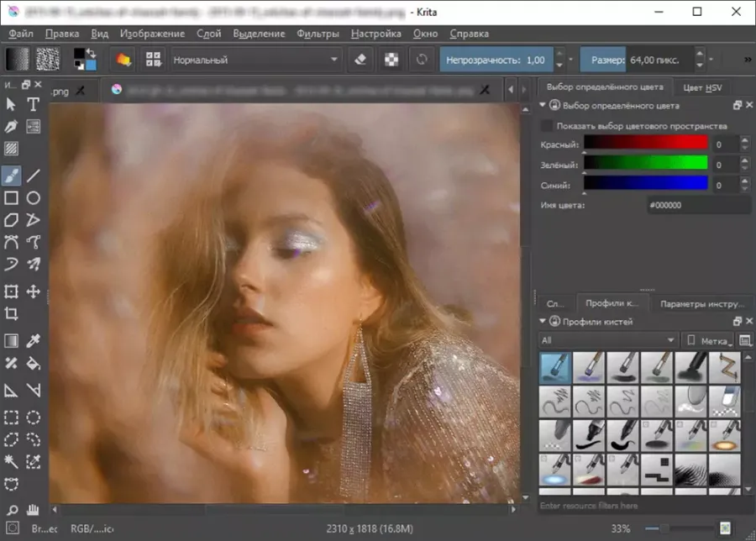Screen dimensions: 756x541
Task: Collapse the Профили кистей panel triangle
Action: pos(543,321)
